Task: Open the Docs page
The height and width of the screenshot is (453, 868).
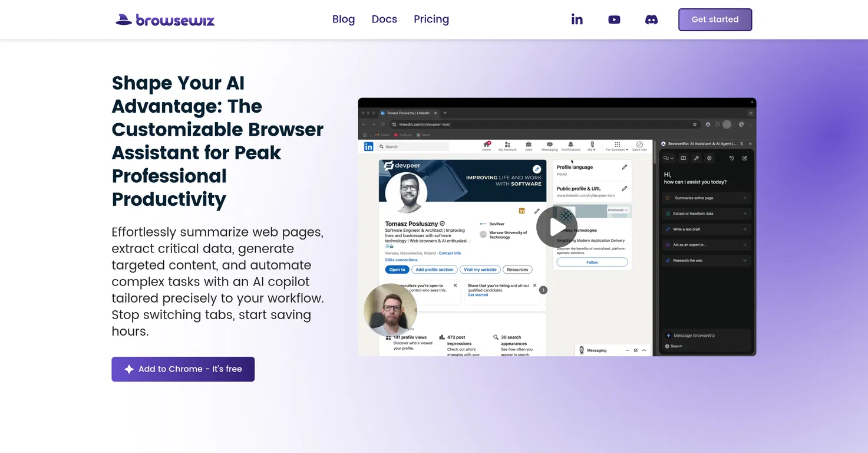Action: [384, 19]
